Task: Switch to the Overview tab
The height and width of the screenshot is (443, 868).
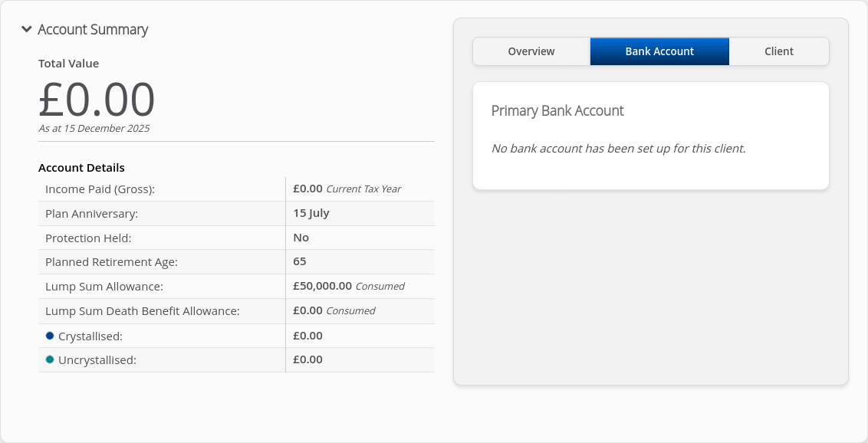Action: (531, 51)
